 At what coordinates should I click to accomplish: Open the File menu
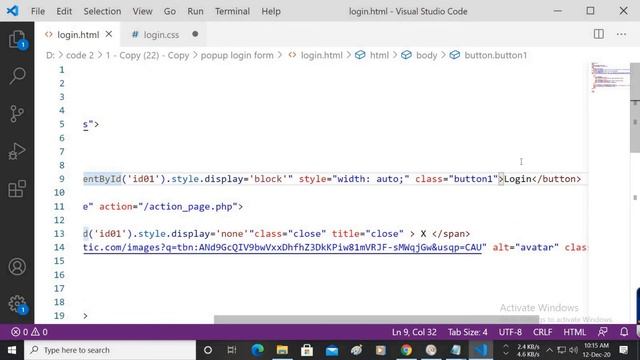point(38,11)
